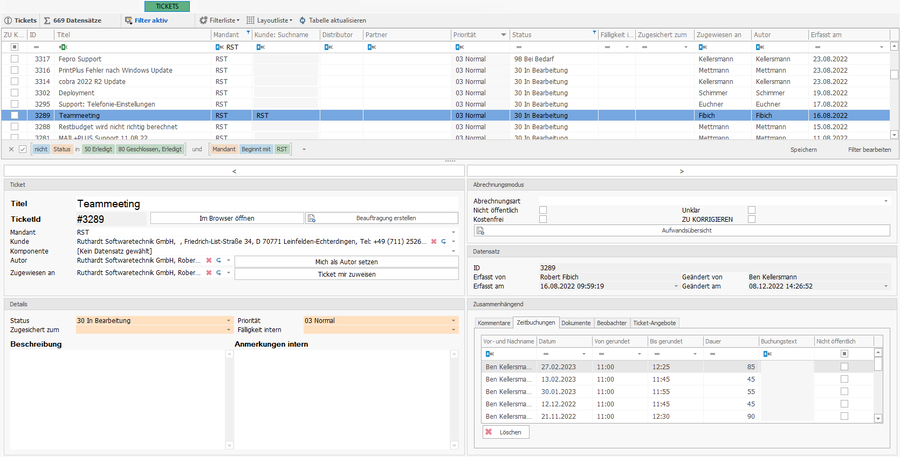Click filter operator icon under Zugewiesen an column
Viewport: 900px width, 457px height.
pyautogui.click(x=702, y=47)
